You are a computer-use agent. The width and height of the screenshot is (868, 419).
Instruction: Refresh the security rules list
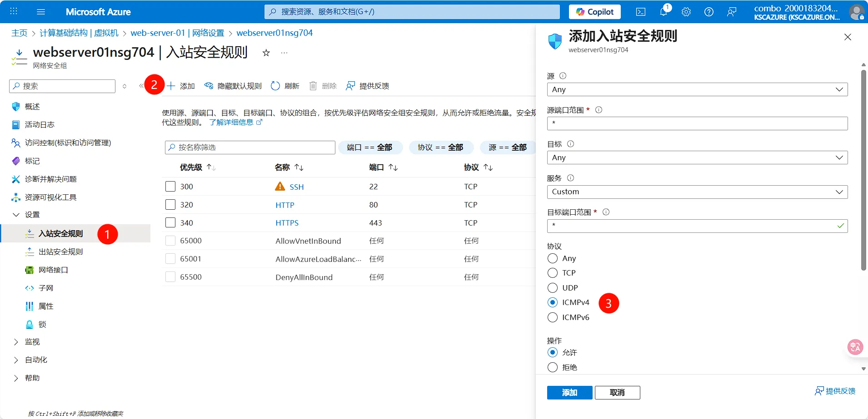[285, 86]
